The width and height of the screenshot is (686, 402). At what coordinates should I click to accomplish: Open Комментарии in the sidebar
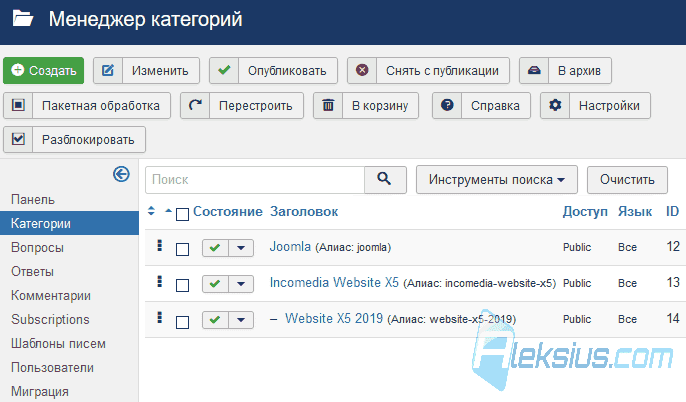pyautogui.click(x=51, y=296)
